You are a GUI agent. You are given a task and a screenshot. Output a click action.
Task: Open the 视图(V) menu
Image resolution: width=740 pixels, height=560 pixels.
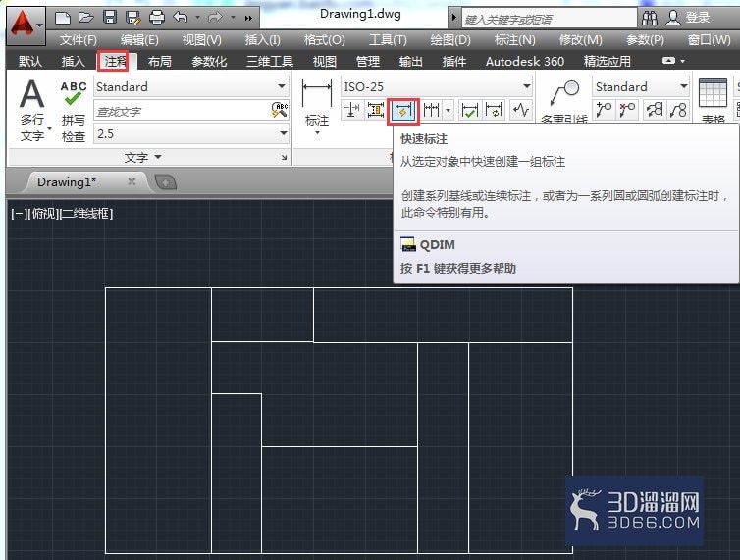click(202, 40)
